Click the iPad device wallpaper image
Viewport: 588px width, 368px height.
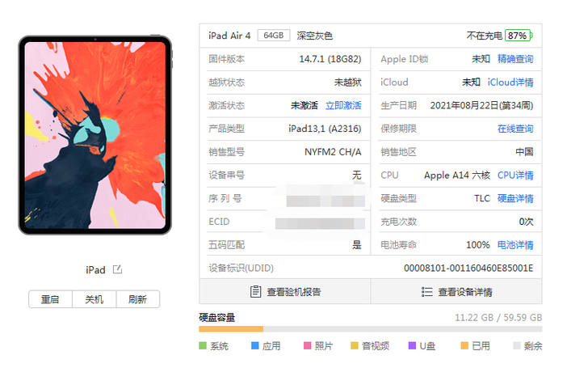(x=95, y=135)
